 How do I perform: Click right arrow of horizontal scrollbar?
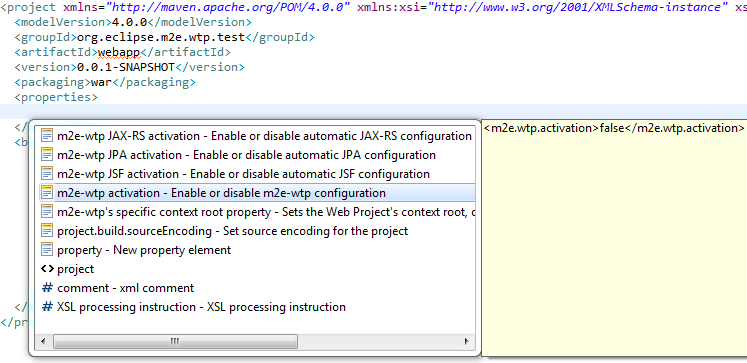(x=466, y=341)
